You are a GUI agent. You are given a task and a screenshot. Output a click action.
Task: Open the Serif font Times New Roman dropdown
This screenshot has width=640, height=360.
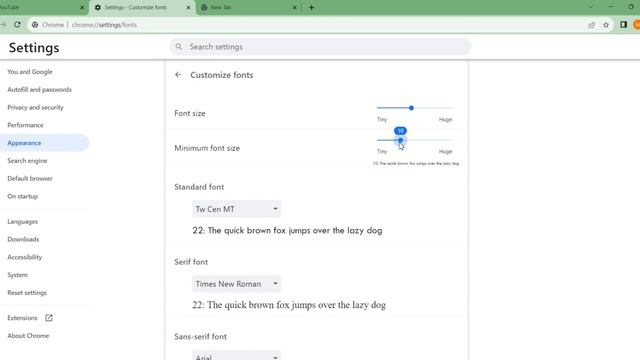click(236, 284)
